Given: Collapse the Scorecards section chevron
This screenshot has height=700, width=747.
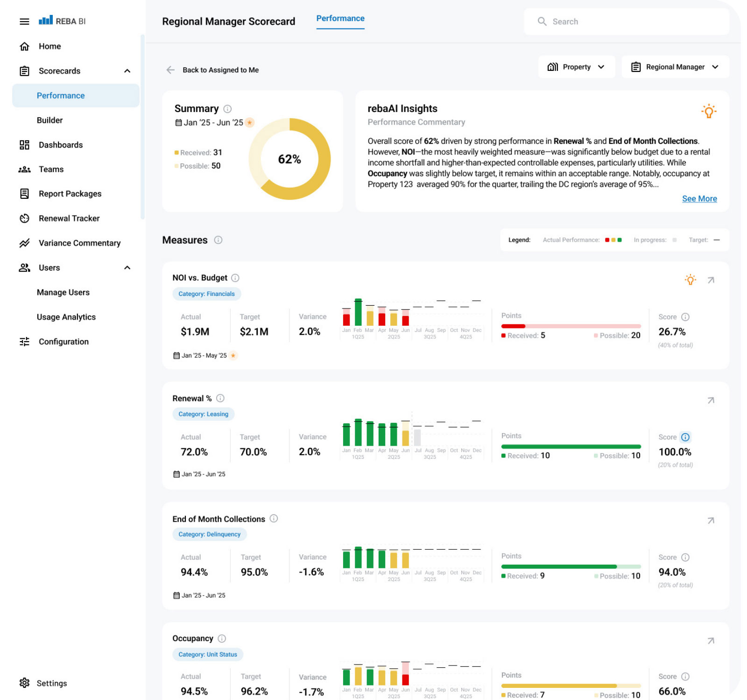Looking at the screenshot, I should click(127, 71).
